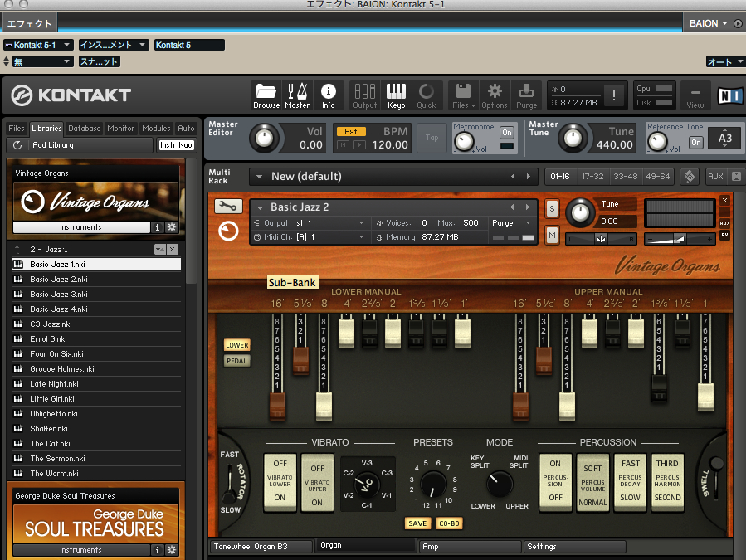Select previous multi preset arrow

point(513,177)
